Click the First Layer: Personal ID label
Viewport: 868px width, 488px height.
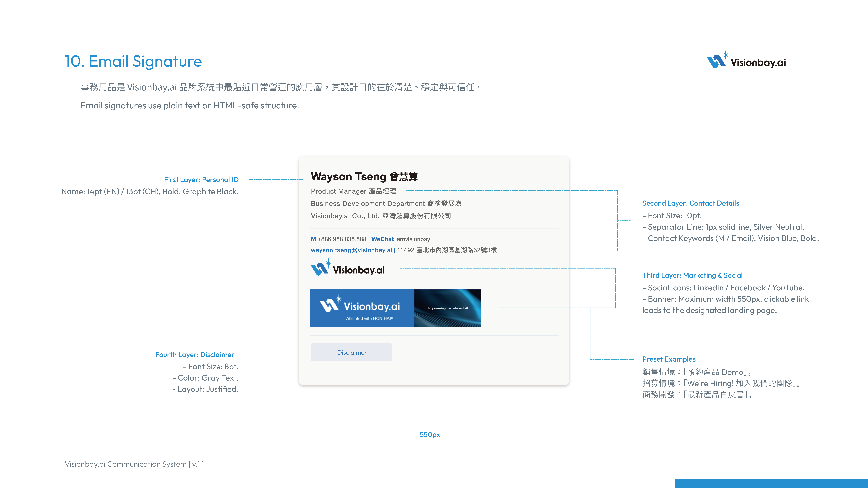coord(201,179)
